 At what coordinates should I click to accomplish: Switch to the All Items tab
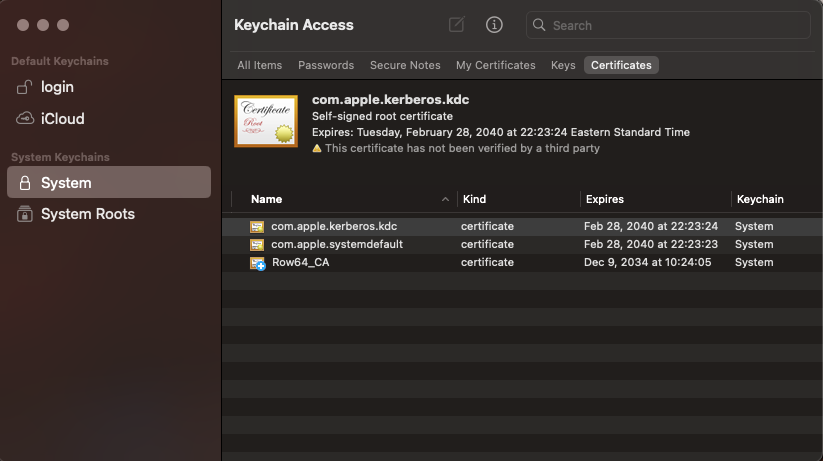259,65
